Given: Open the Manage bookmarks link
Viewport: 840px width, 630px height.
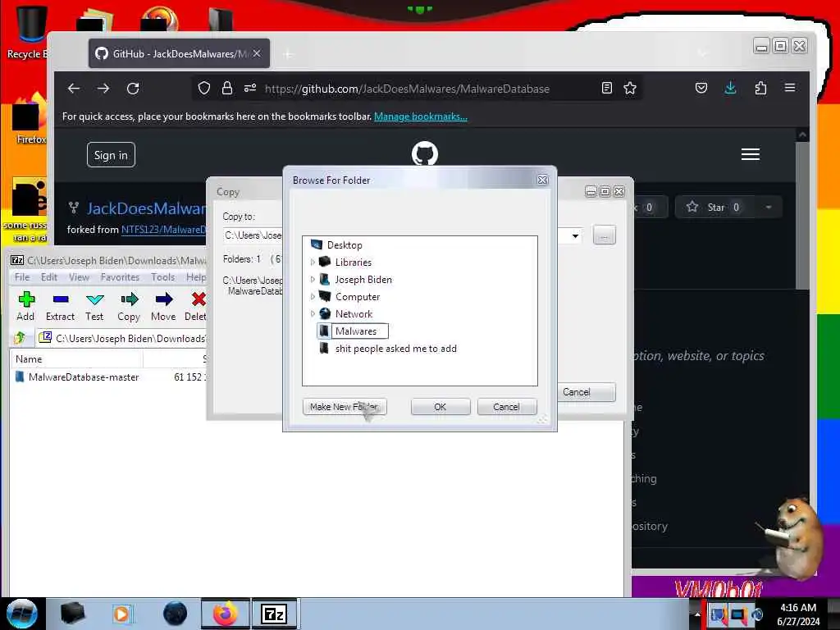Looking at the screenshot, I should 421,116.
